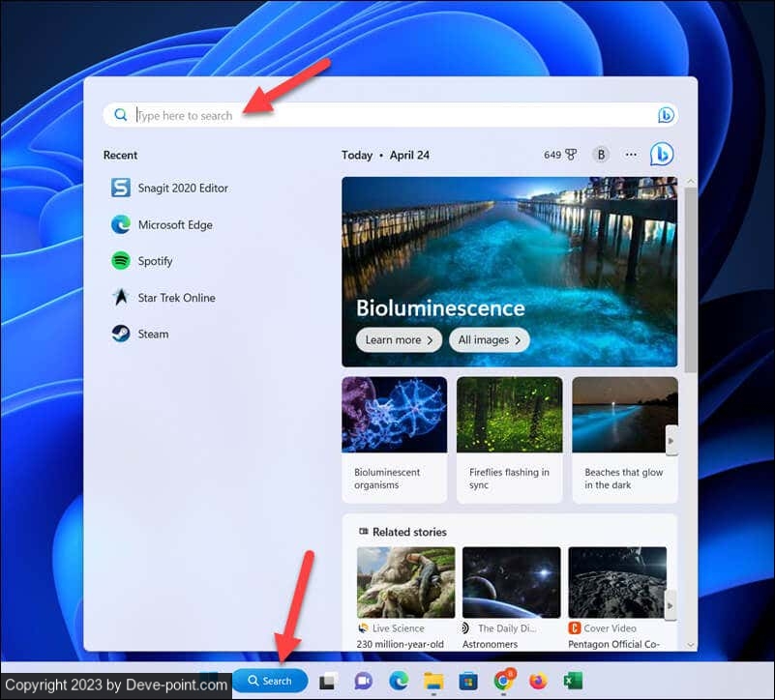
Task: Open File Explorer from the taskbar
Action: click(x=433, y=681)
